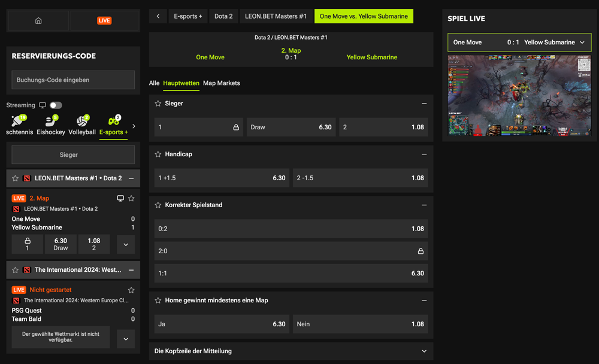This screenshot has height=364, width=599.
Task: Star the International 2024 Western Europe match
Action: [131, 290]
